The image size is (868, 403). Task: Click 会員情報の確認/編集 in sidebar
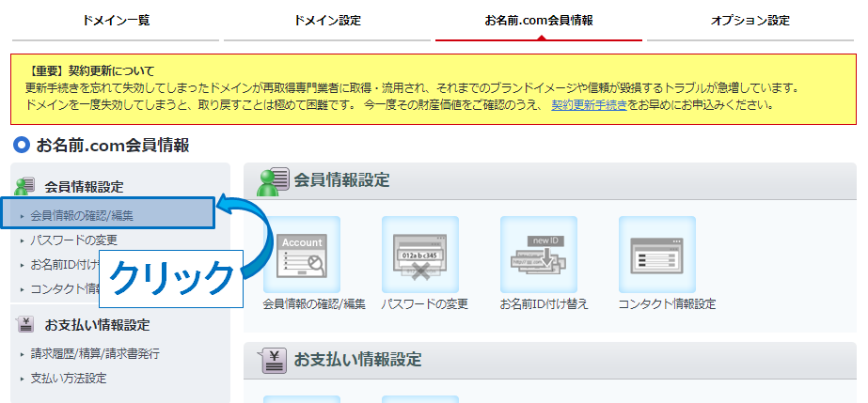(82, 216)
